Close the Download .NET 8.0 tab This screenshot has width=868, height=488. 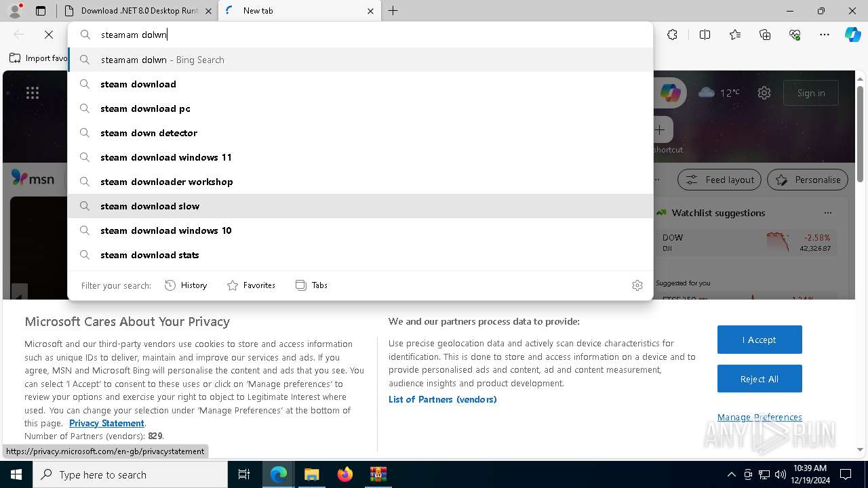208,11
